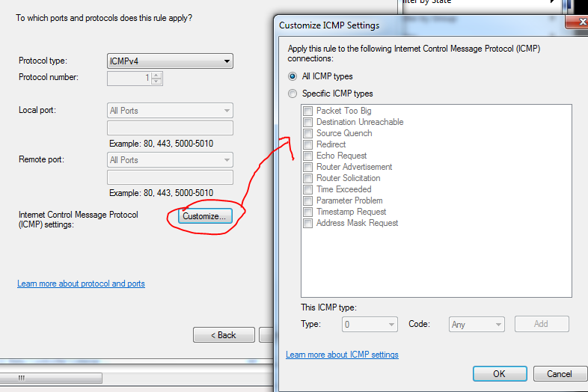Open the ICMP Type number dropdown
Viewport: 588px width, 392px height.
point(370,325)
